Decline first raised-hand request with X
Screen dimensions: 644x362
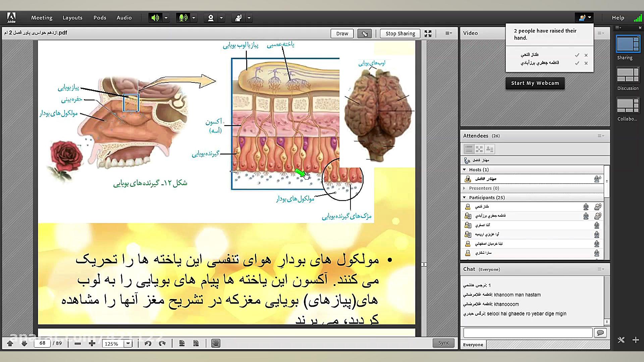pos(586,55)
